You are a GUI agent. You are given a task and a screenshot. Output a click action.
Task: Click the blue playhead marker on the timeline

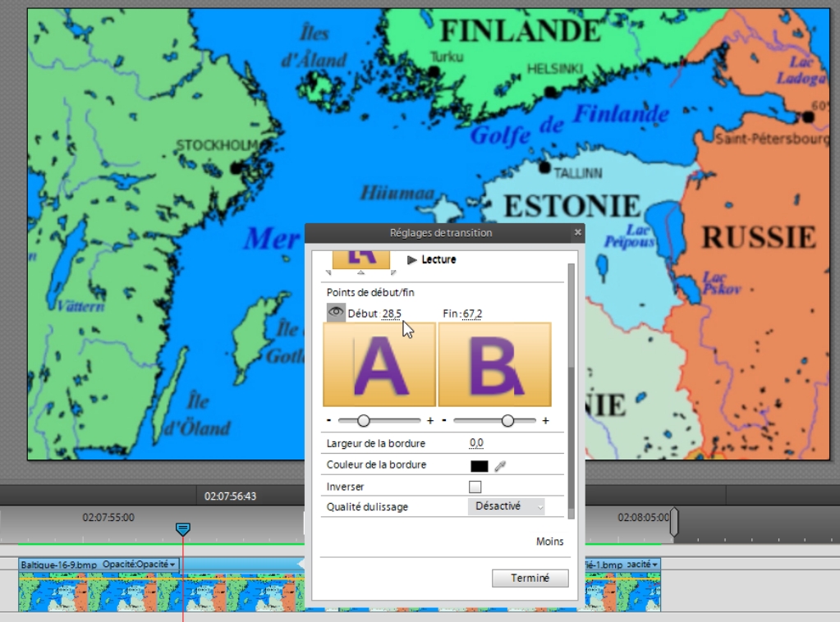(182, 528)
